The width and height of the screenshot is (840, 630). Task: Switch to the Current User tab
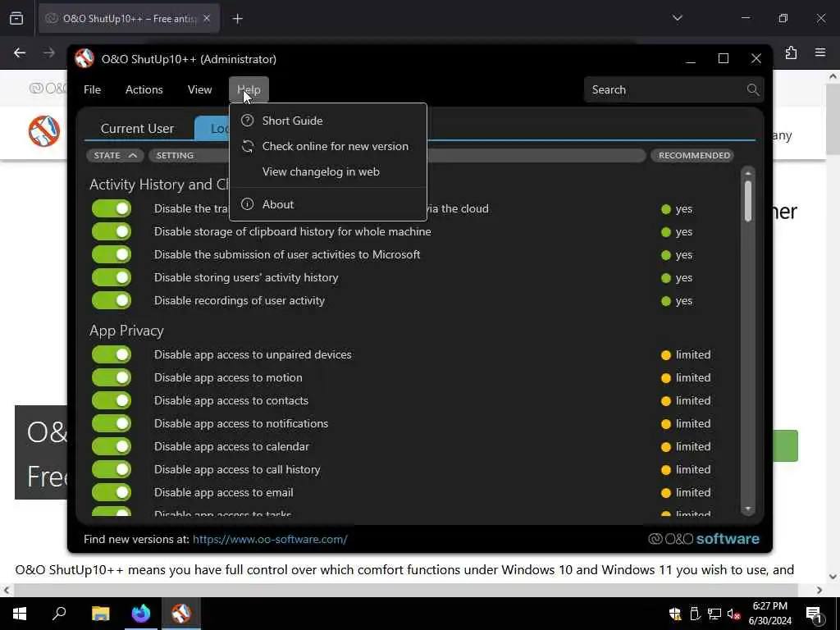pyautogui.click(x=137, y=129)
